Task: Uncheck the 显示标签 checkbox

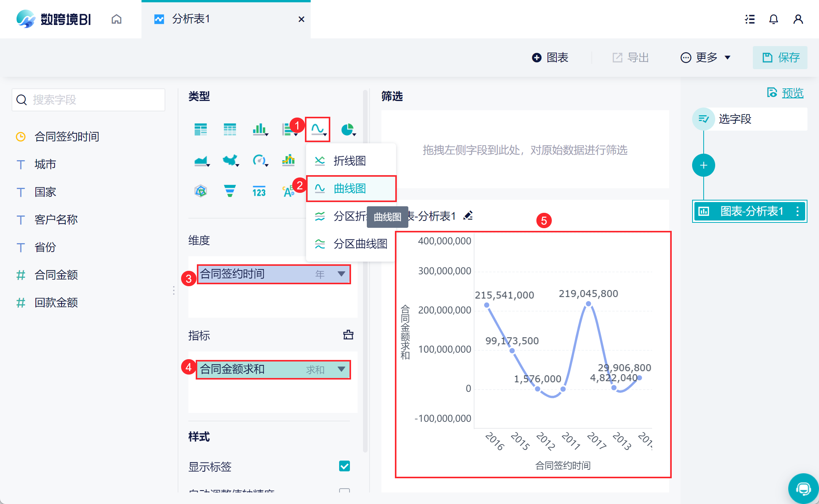Action: [x=345, y=466]
